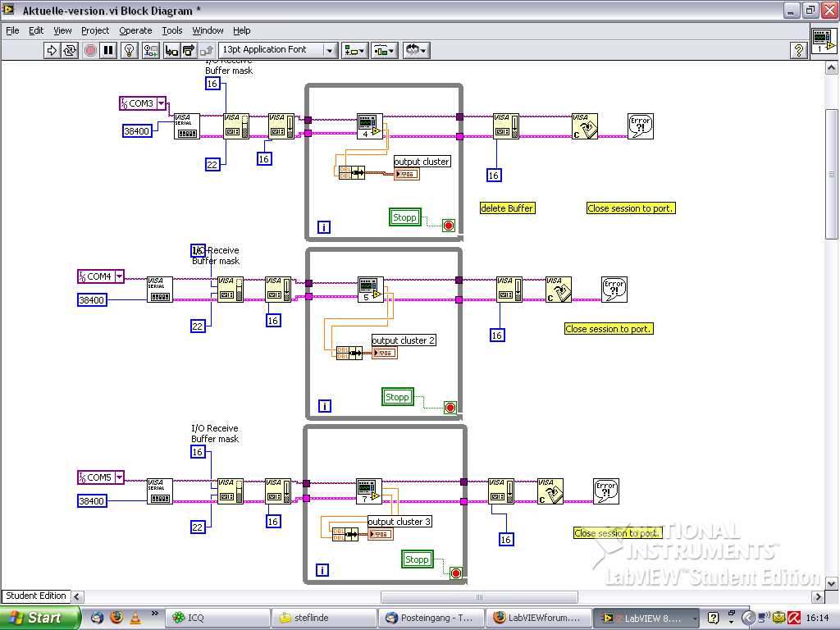
Task: Open the View menu
Action: tap(62, 30)
